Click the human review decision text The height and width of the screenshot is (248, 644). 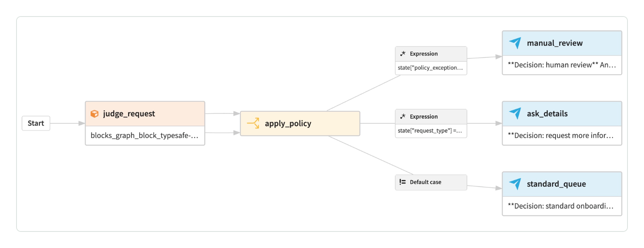coord(562,65)
